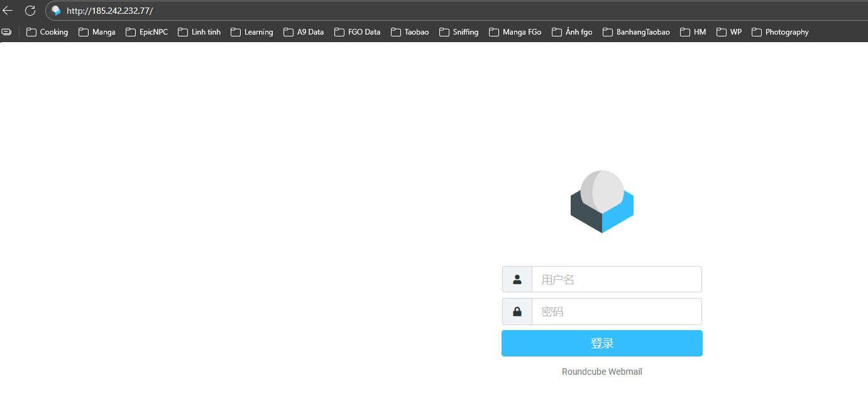Open the Sniffing bookmark folder

[459, 32]
